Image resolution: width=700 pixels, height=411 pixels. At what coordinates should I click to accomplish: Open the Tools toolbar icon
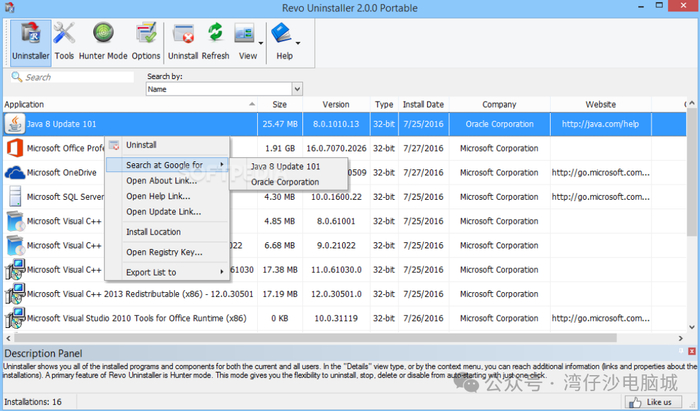pos(64,42)
